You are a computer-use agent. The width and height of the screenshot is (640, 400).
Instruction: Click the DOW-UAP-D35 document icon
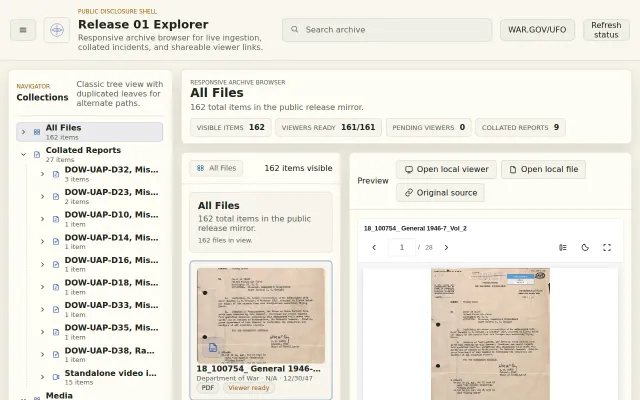(x=56, y=332)
